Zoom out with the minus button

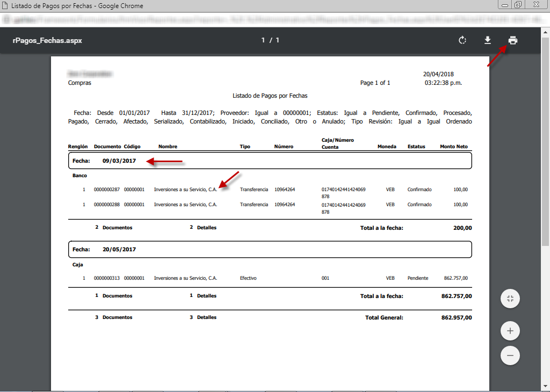click(510, 355)
